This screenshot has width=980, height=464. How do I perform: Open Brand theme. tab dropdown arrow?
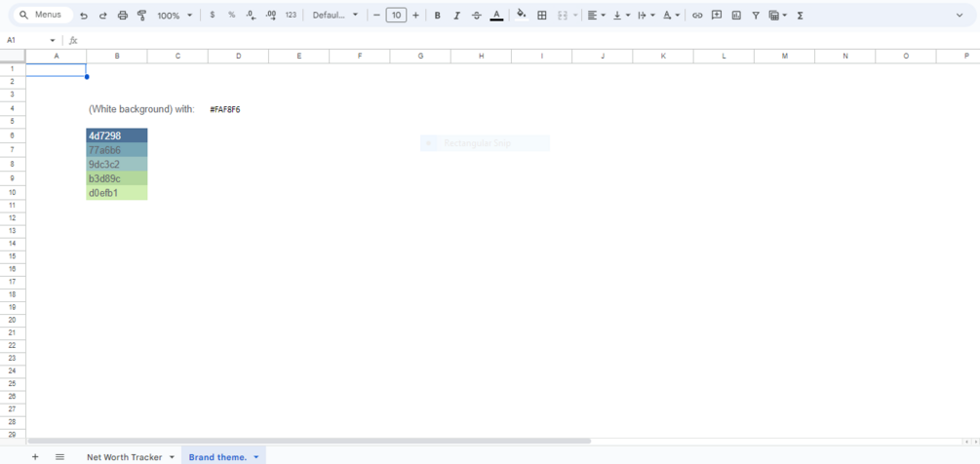[x=256, y=457]
